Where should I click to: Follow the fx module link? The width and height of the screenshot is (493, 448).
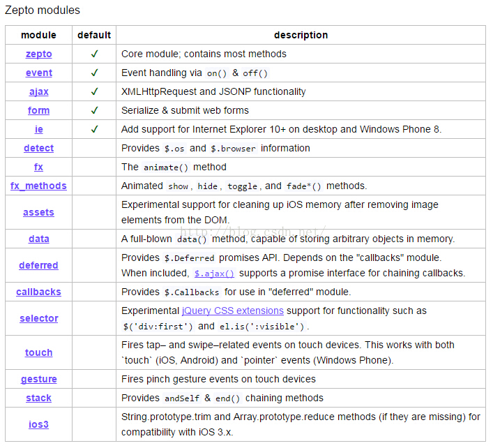tap(38, 167)
